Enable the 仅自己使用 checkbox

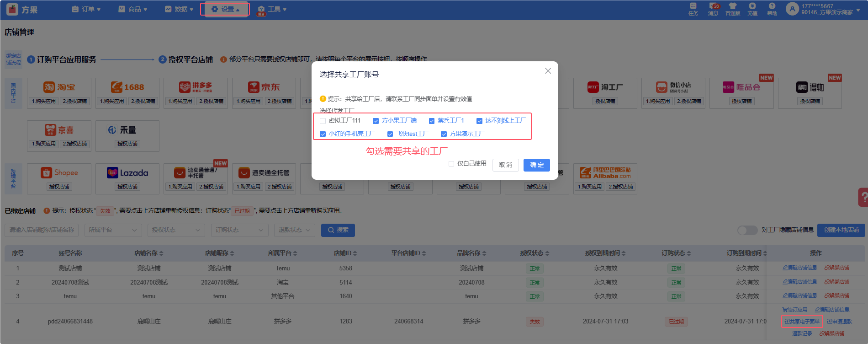pos(451,164)
